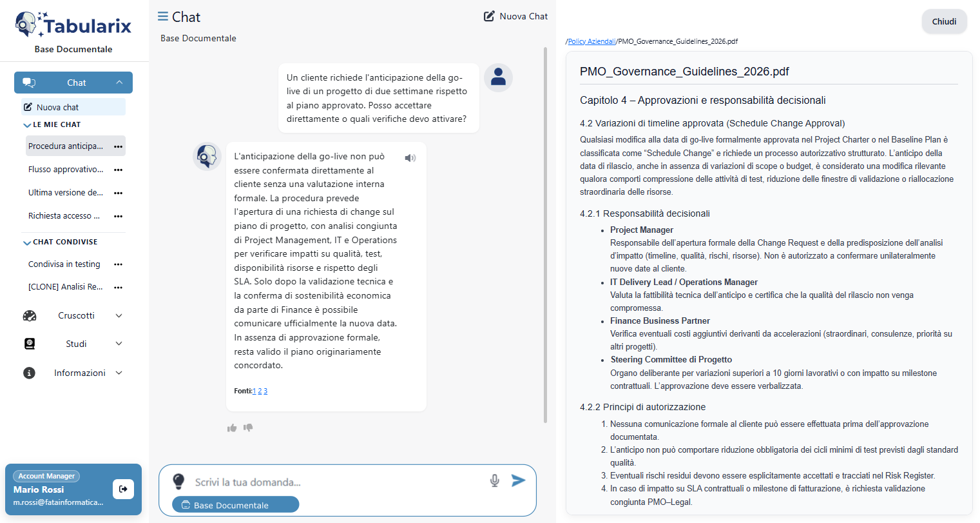The image size is (980, 523).
Task: Select Nuova chat in the sidebar
Action: pos(57,107)
